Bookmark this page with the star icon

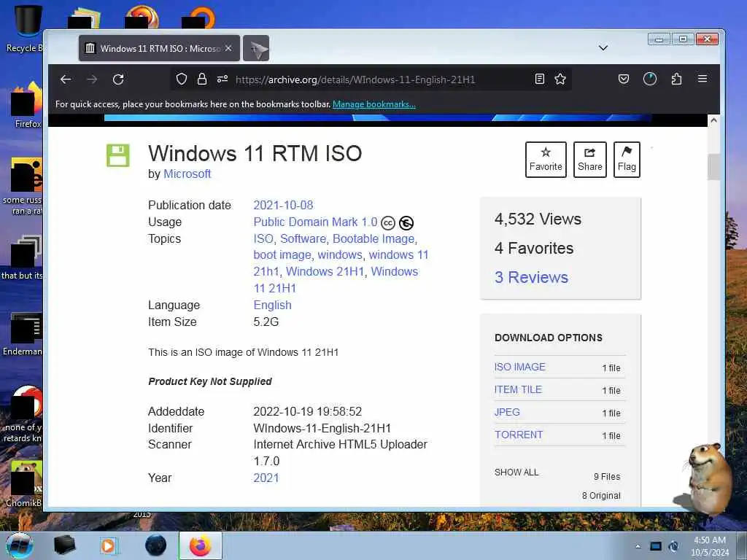click(560, 79)
